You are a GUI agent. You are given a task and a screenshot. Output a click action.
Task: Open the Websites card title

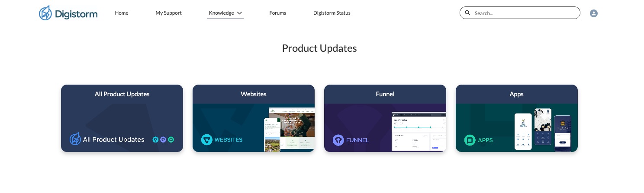coord(254,94)
